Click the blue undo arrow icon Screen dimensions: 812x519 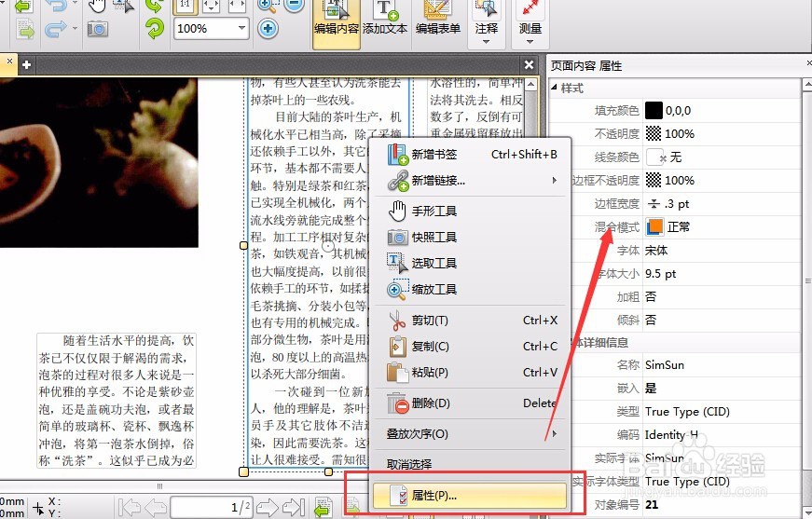pyautogui.click(x=57, y=7)
